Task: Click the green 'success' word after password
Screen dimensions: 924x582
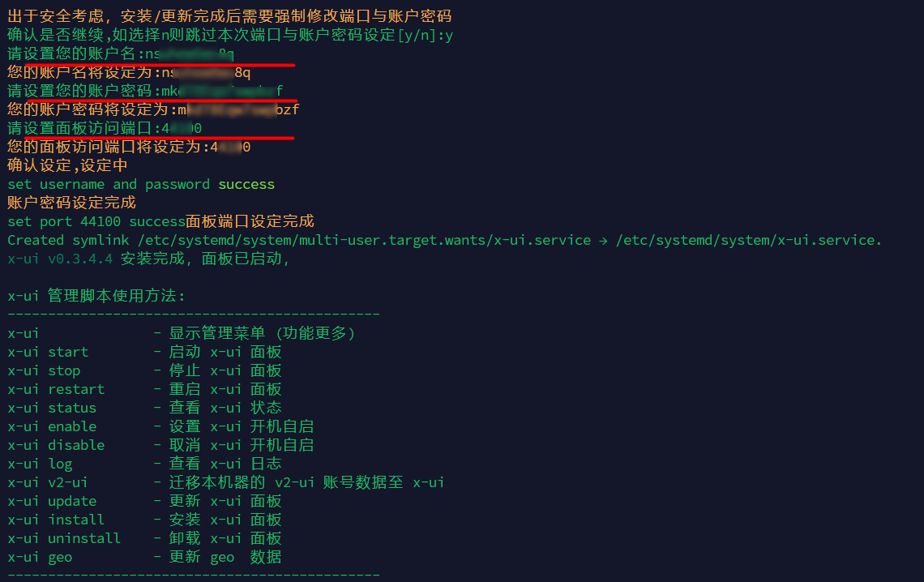Action: tap(246, 184)
